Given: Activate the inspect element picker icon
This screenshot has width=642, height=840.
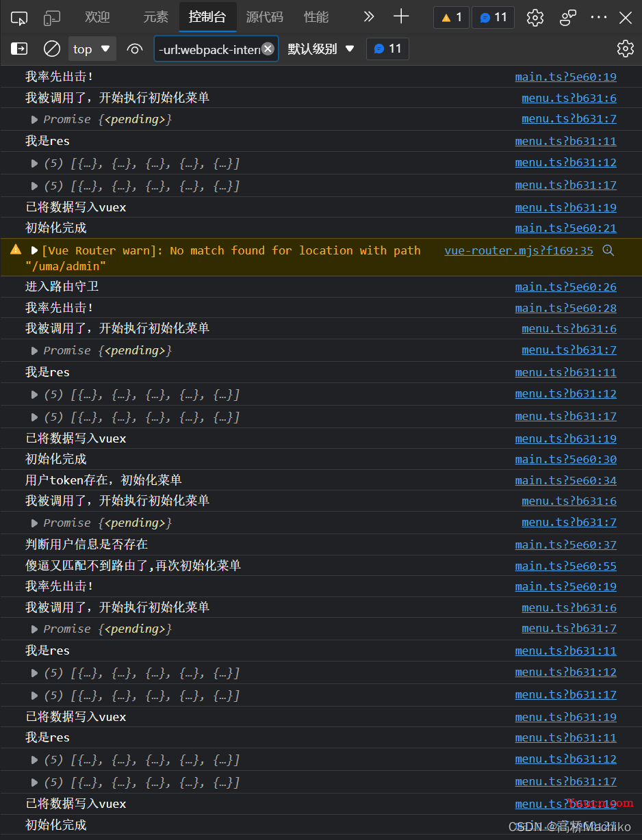Looking at the screenshot, I should (19, 18).
